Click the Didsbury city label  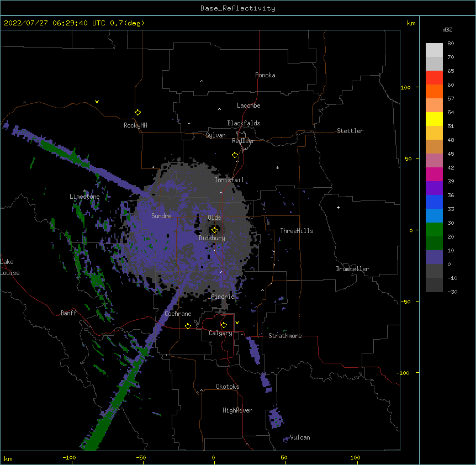pyautogui.click(x=211, y=238)
